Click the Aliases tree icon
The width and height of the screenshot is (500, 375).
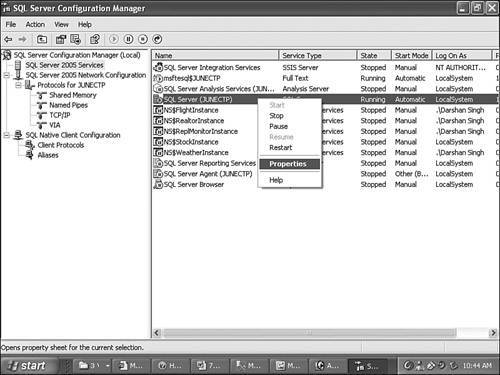point(30,155)
